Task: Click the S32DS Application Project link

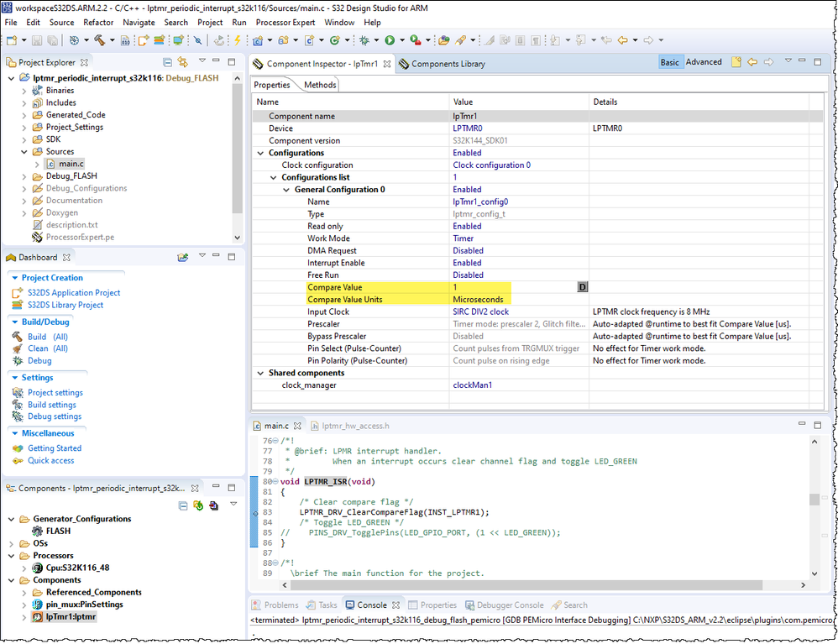Action: pyautogui.click(x=74, y=292)
